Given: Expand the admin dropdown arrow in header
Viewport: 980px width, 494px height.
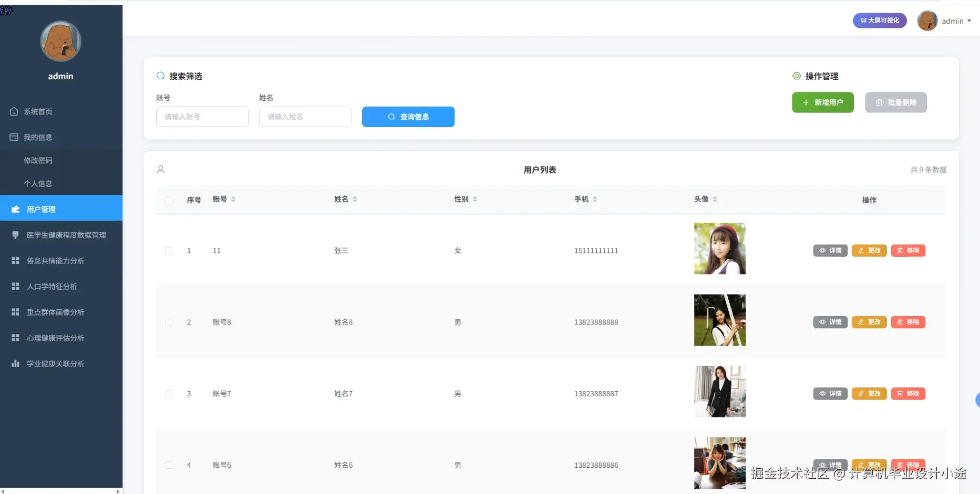Looking at the screenshot, I should tap(969, 21).
